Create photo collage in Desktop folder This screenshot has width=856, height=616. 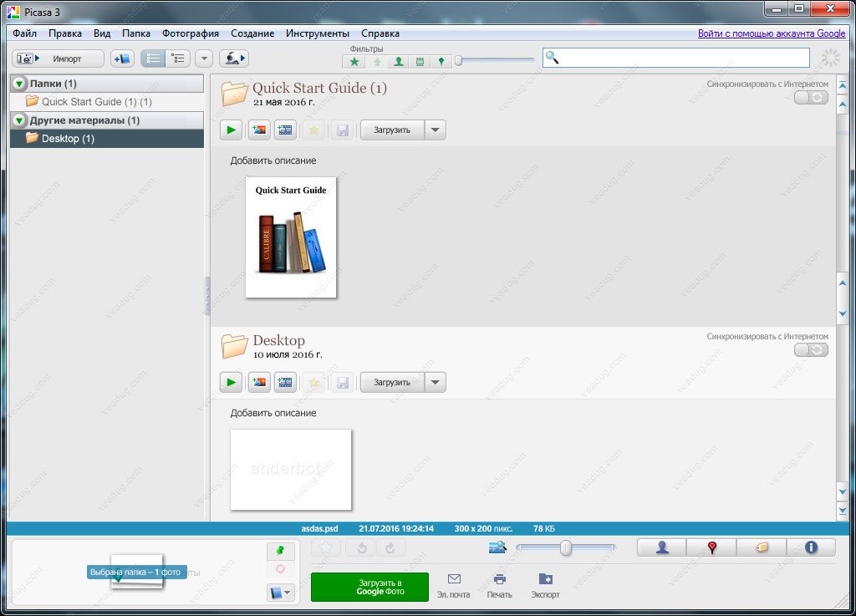[258, 383]
